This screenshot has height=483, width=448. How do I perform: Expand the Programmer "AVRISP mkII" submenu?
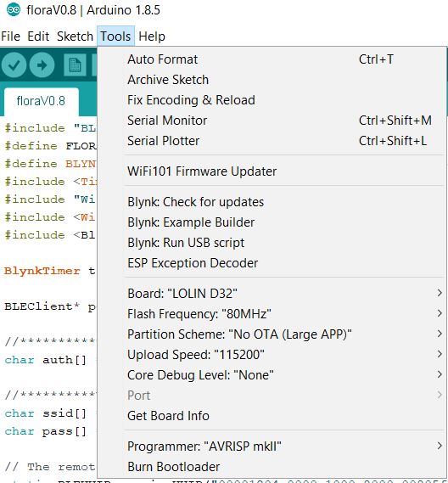[272, 446]
